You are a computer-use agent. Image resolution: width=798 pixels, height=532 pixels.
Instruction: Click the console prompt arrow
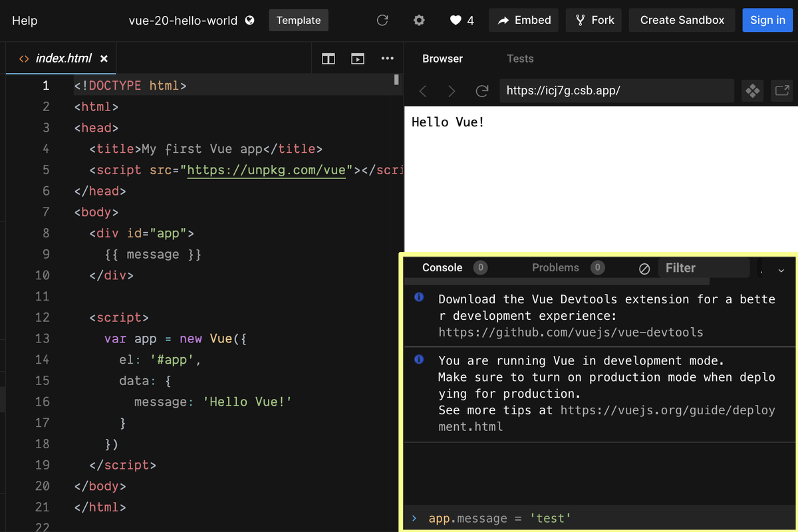click(x=414, y=518)
